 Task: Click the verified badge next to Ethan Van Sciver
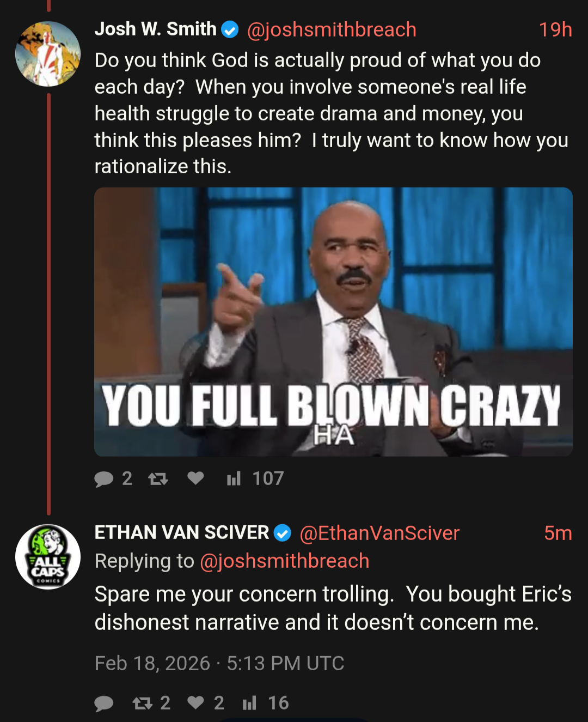[283, 533]
